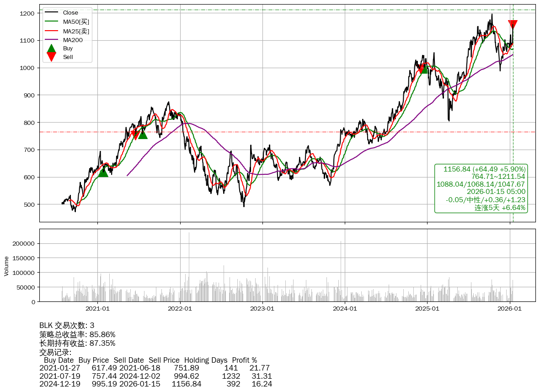Image resolution: width=540 pixels, height=392 pixels.
Task: Select the trade row bought 2021-01-27
Action: coord(155,368)
